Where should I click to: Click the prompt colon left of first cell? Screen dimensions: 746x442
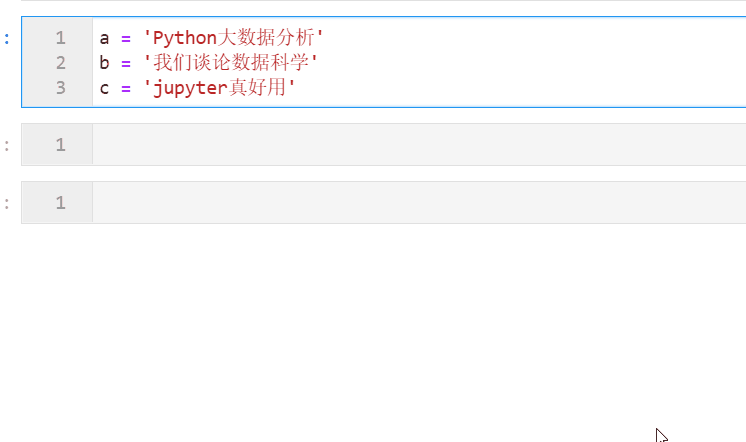[7, 39]
